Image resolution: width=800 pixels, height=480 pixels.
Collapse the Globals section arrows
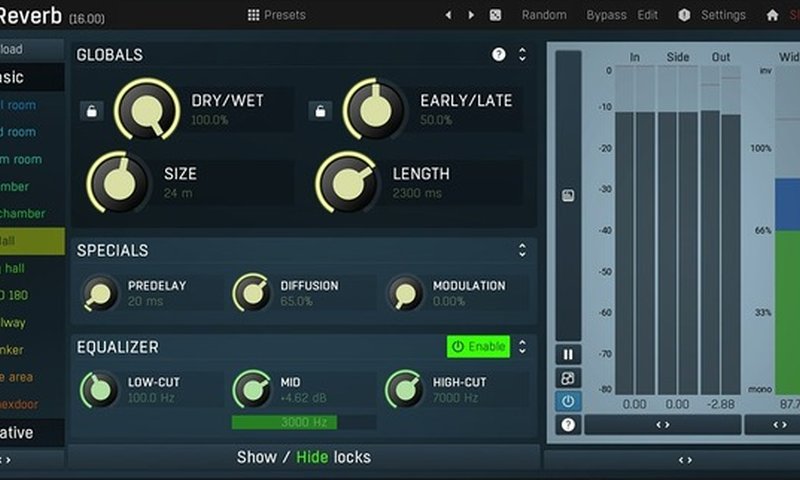[522, 55]
